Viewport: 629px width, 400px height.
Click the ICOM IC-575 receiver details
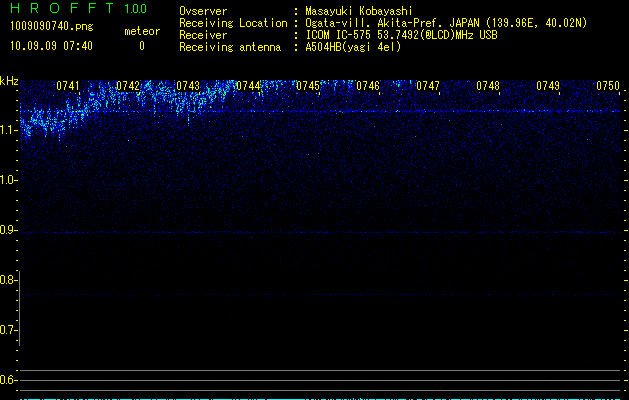[401, 35]
